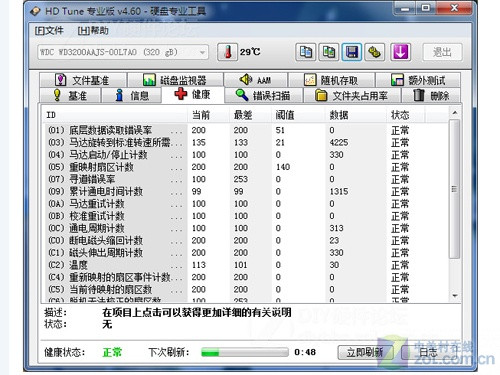Image resolution: width=500 pixels, height=375 pixels.
Task: Click the purple down-arrow minimize-to-tray icon
Action: 400,52
